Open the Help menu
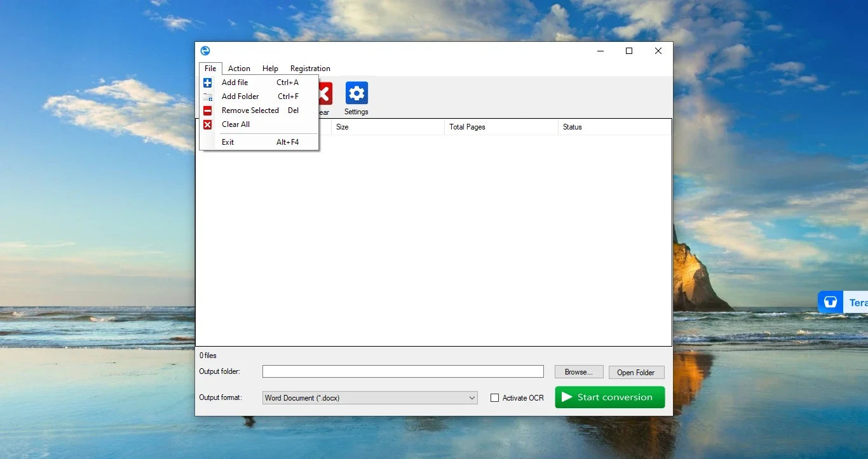 270,69
